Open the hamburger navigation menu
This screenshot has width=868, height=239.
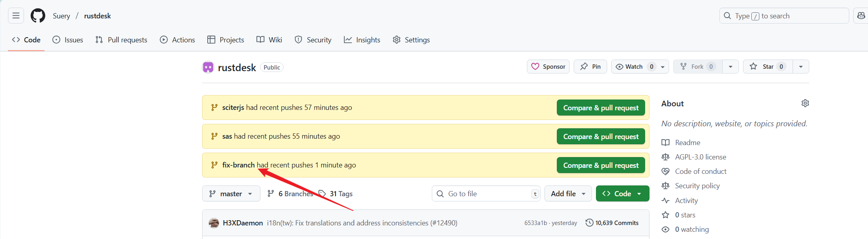tap(16, 16)
